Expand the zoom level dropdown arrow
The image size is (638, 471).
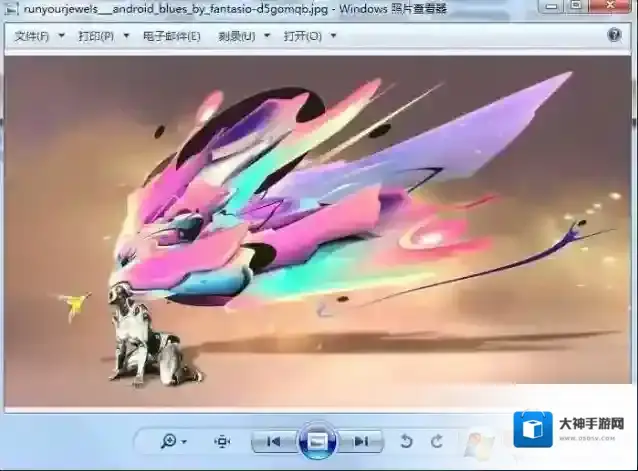coord(184,442)
